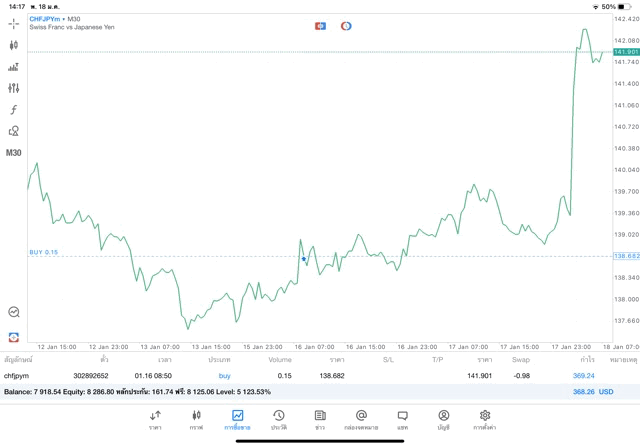
Task: Click the chart zoom magnifier icon
Action: pos(14,312)
